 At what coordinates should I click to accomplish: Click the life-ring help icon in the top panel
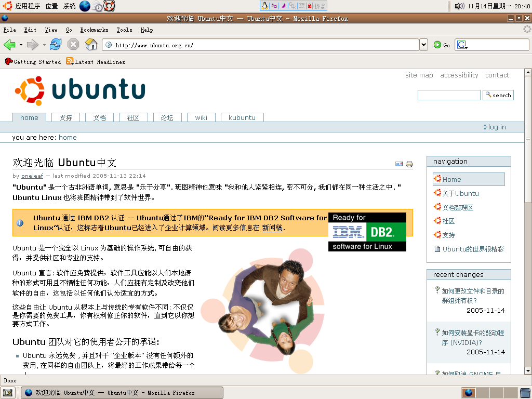pyautogui.click(x=109, y=6)
